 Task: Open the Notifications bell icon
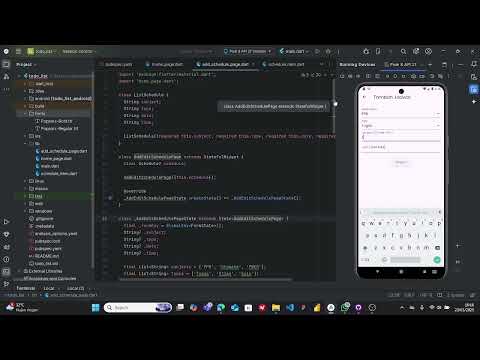point(474,64)
